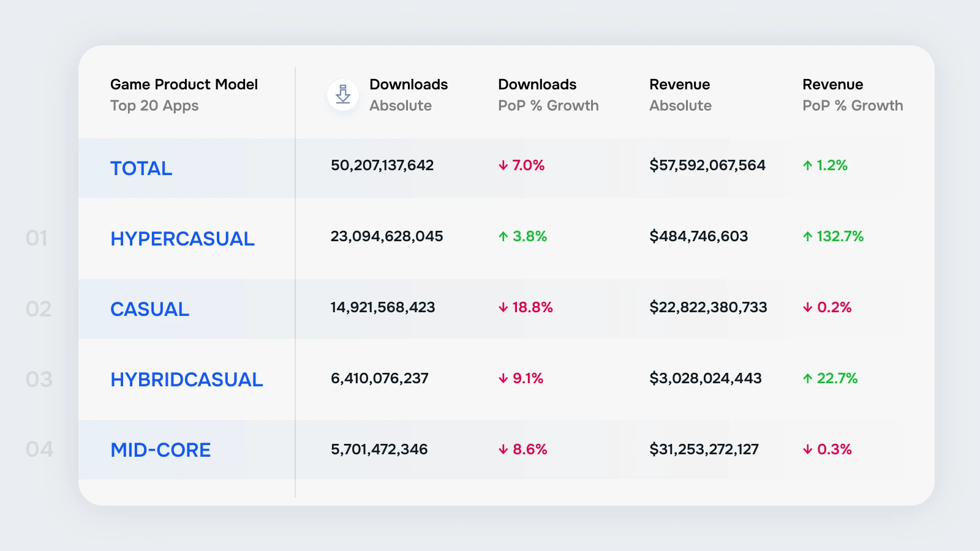The height and width of the screenshot is (551, 980).
Task: Sort by Revenue Absolute column header
Action: click(x=680, y=95)
